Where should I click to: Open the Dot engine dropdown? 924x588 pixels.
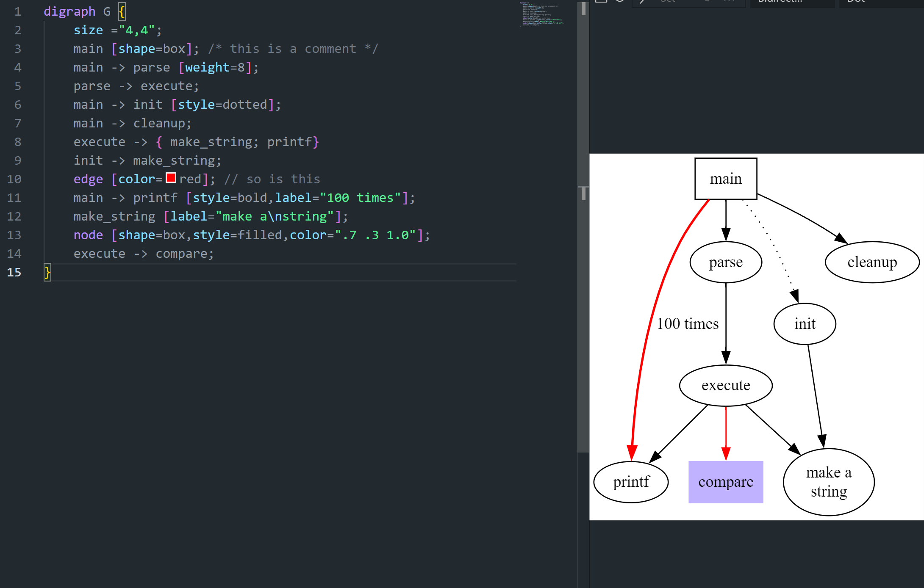(x=880, y=3)
